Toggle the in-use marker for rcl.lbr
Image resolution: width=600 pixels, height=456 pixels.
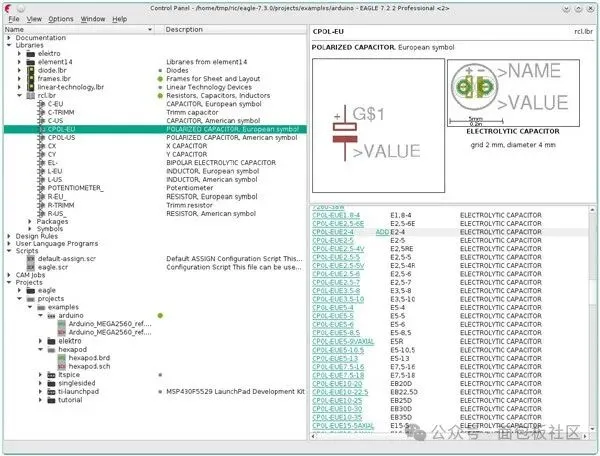tap(160, 96)
